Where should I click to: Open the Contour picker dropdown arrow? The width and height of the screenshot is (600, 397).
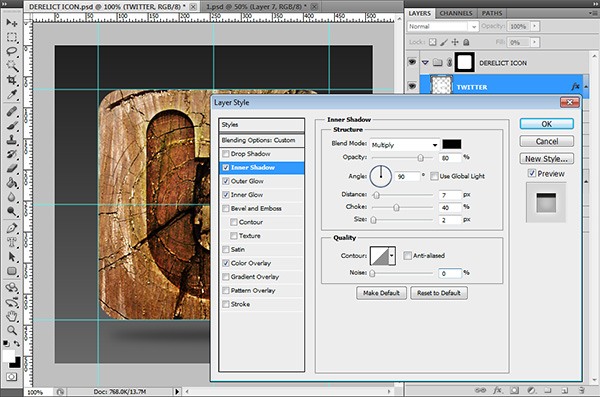(392, 256)
